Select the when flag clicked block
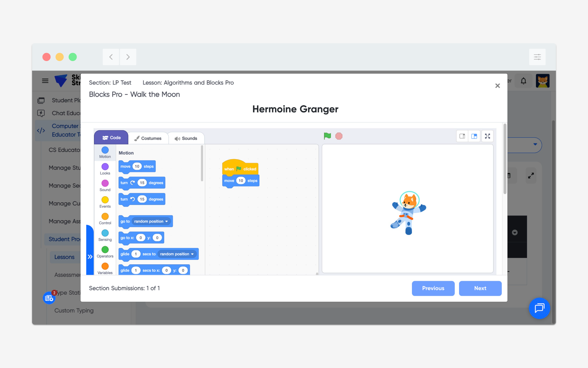The height and width of the screenshot is (368, 588). [x=240, y=167]
